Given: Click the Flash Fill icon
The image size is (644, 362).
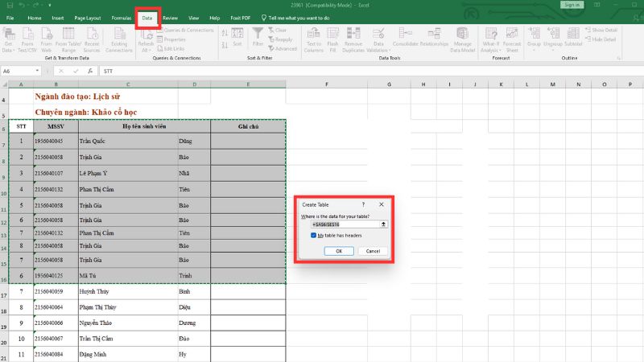Looking at the screenshot, I should (x=332, y=37).
